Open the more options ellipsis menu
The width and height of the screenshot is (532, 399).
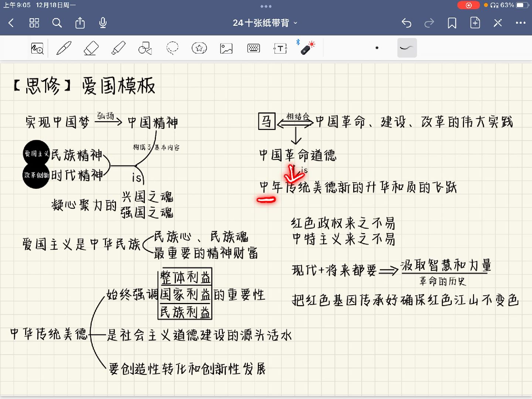[x=521, y=23]
